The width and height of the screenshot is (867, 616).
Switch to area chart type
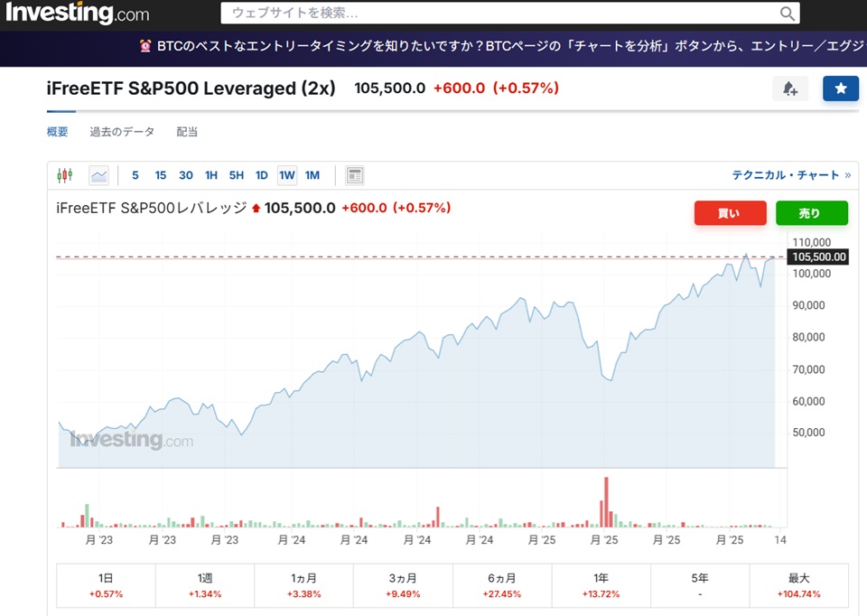click(x=98, y=175)
